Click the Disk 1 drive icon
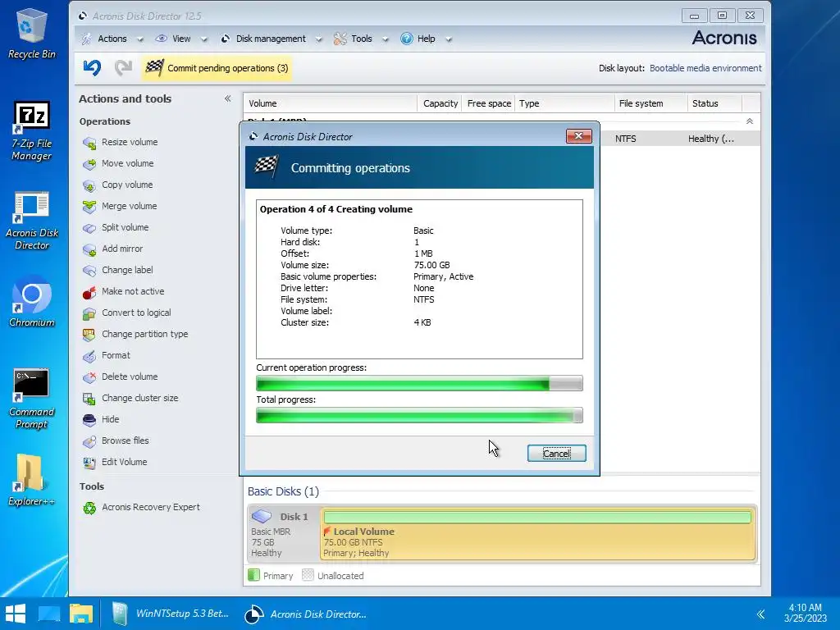The image size is (840, 630). [x=262, y=516]
